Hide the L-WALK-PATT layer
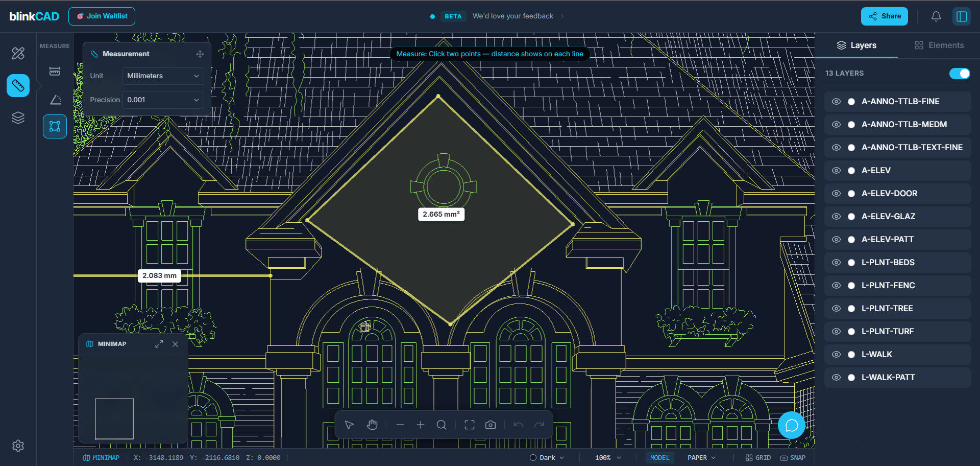The width and height of the screenshot is (980, 466). tap(836, 378)
